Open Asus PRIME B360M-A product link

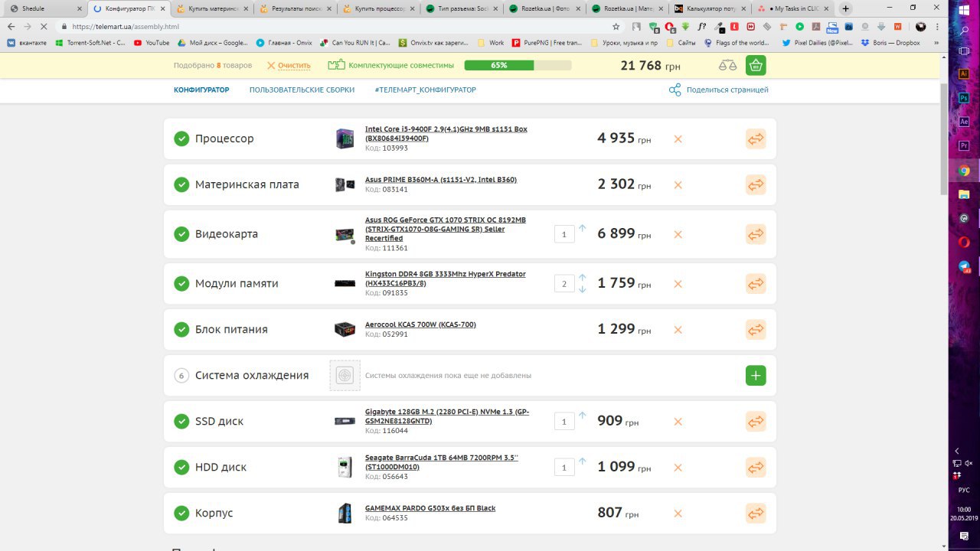tap(441, 179)
